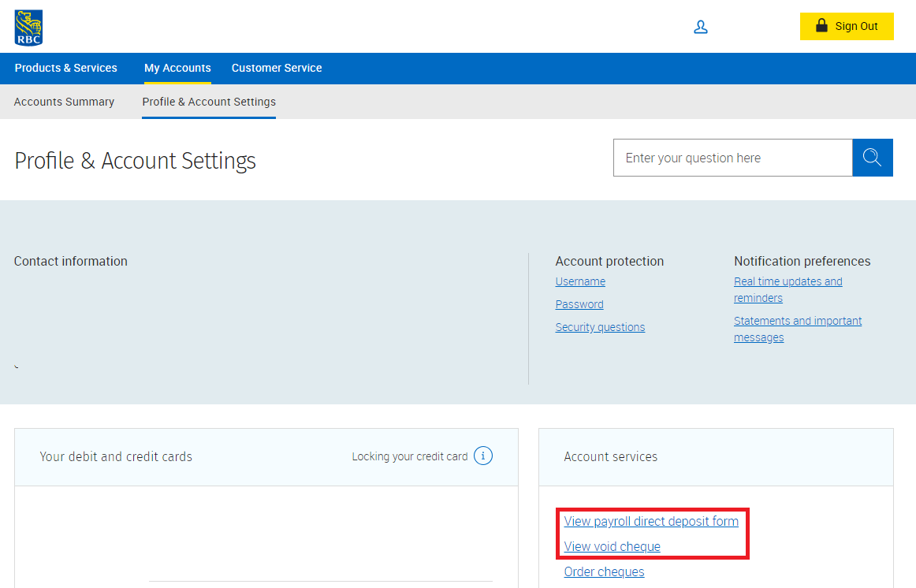Screen dimensions: 916x588
Task: Click the 'Account services' heading
Action: coord(610,456)
